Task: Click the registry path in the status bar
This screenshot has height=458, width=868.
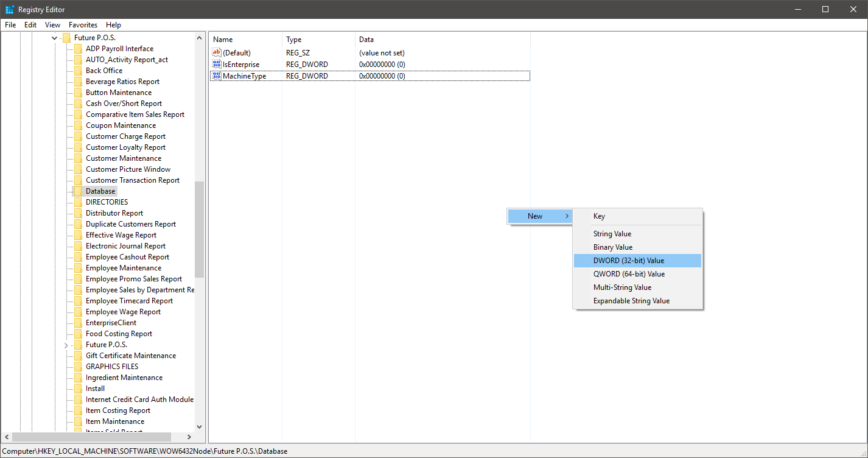Action: point(145,451)
